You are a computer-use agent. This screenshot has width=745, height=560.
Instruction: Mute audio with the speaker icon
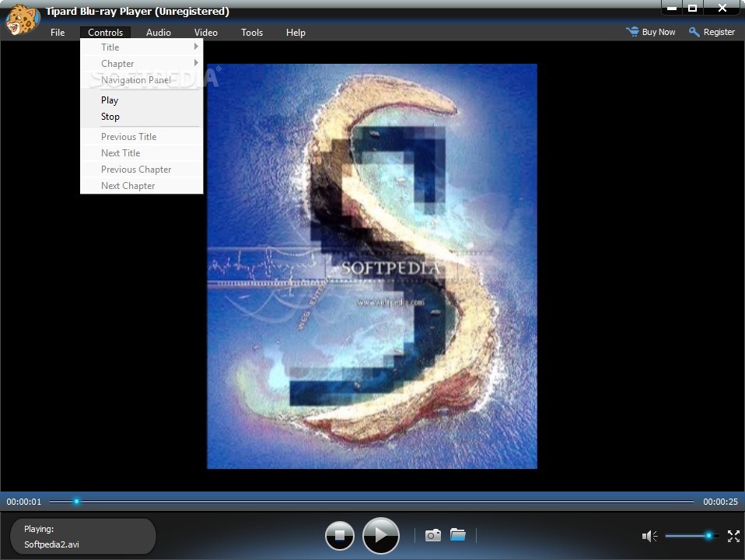click(649, 536)
